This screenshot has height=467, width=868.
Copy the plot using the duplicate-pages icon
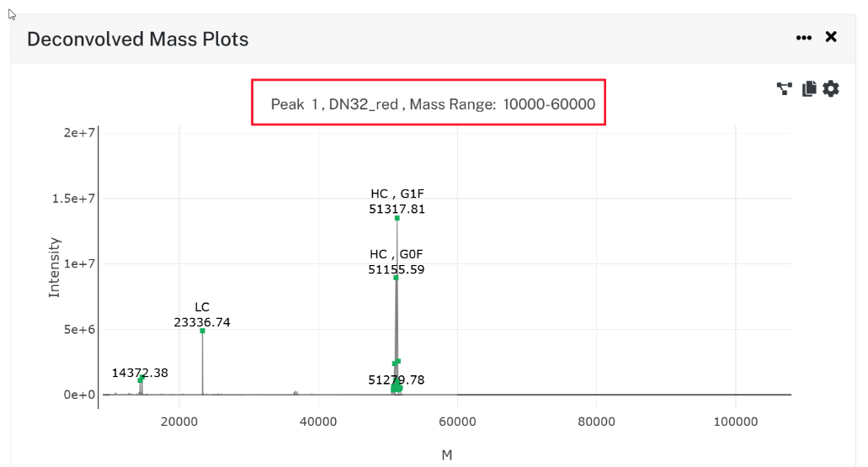pos(809,88)
